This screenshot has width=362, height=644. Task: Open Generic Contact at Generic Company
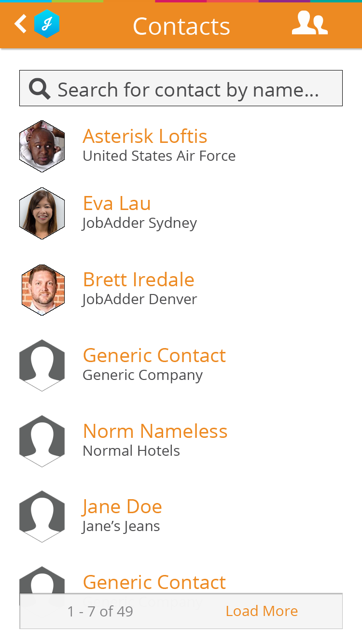(x=154, y=356)
